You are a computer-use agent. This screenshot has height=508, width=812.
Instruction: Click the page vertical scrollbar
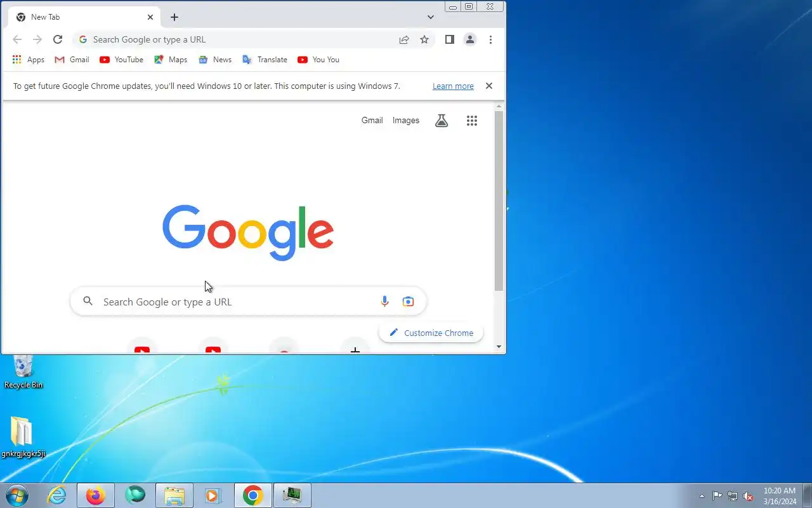499,201
